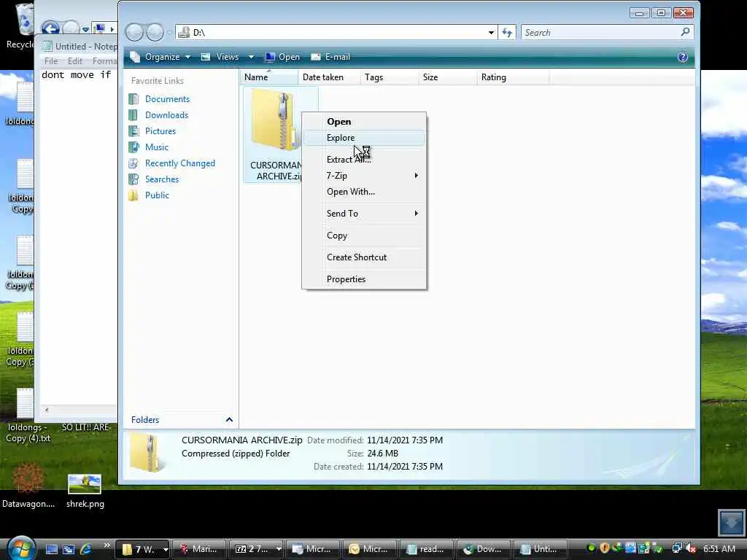Screen dimensions: 747x560
Task: Open the Notepad Edit menu
Action: tap(75, 61)
